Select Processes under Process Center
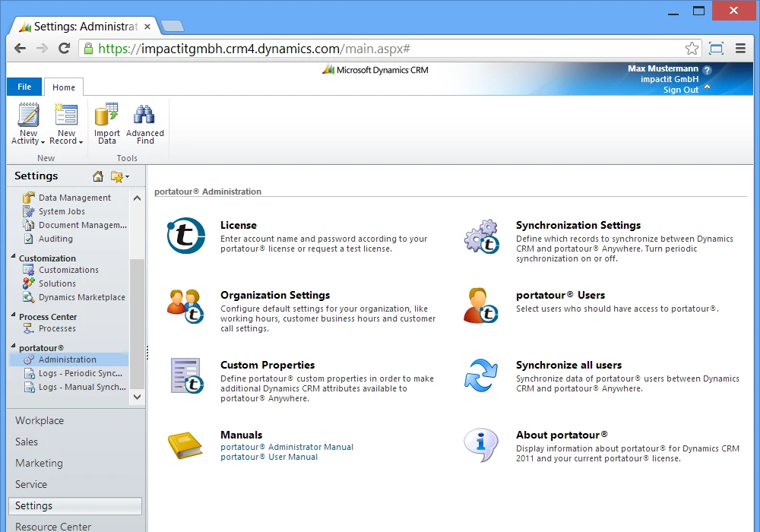The width and height of the screenshot is (760, 532). [57, 328]
